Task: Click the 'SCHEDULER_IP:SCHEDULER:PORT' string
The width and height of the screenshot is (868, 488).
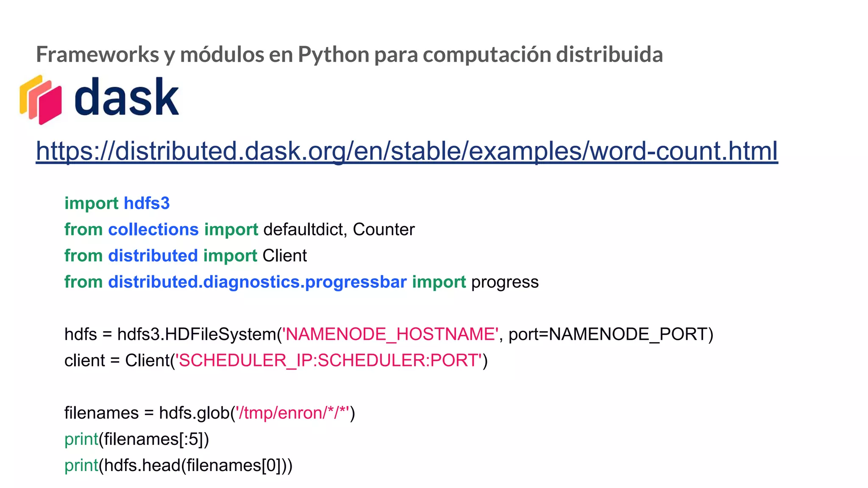Action: click(329, 360)
